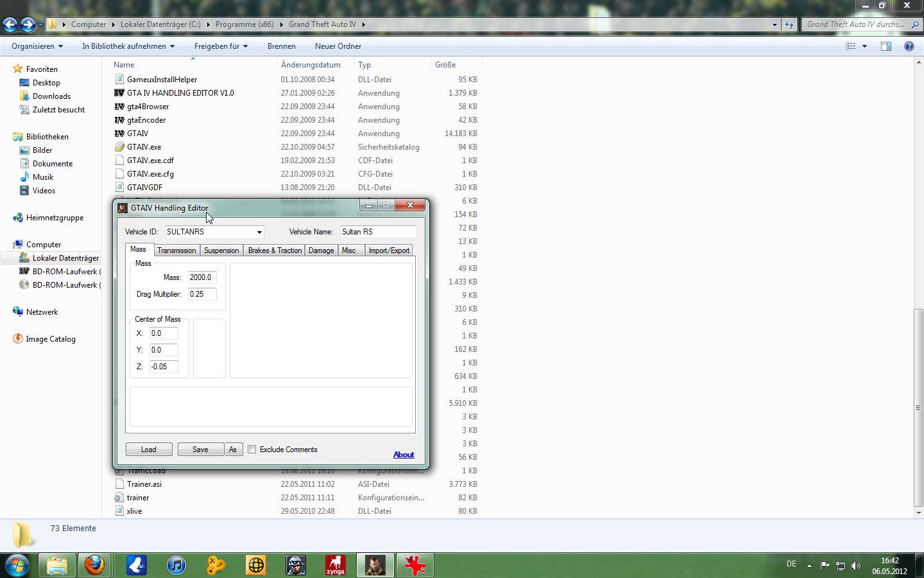The image size is (924, 578).
Task: Select the gtaEncoder application icon
Action: coord(119,120)
